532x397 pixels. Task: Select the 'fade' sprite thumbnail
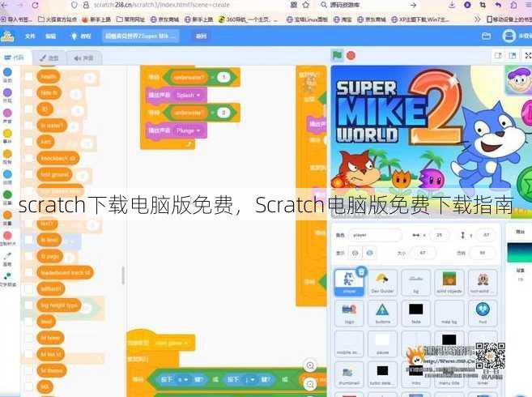[416, 313]
